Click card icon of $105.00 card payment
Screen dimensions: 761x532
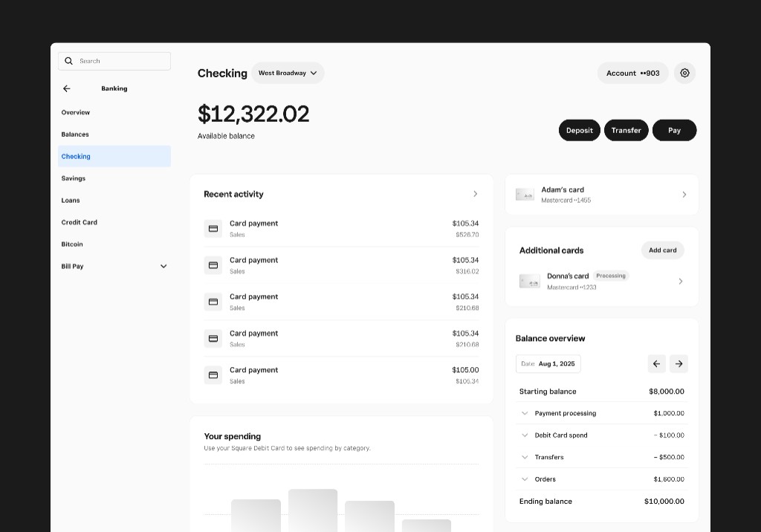point(213,374)
